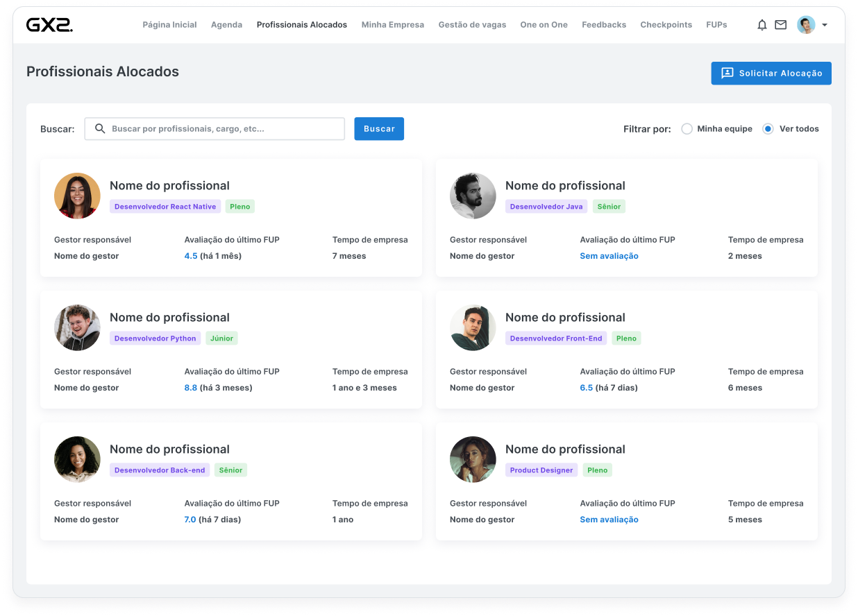Click the React Native developer's profile photo

pos(77,196)
